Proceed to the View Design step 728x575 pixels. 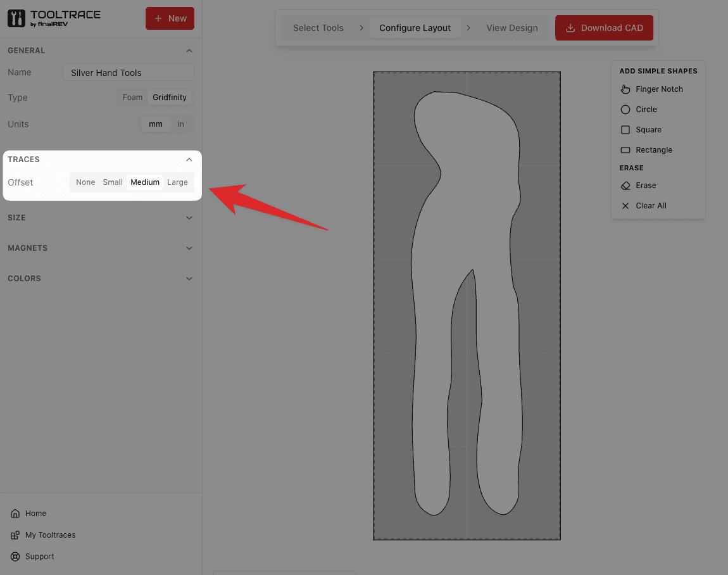tap(512, 27)
